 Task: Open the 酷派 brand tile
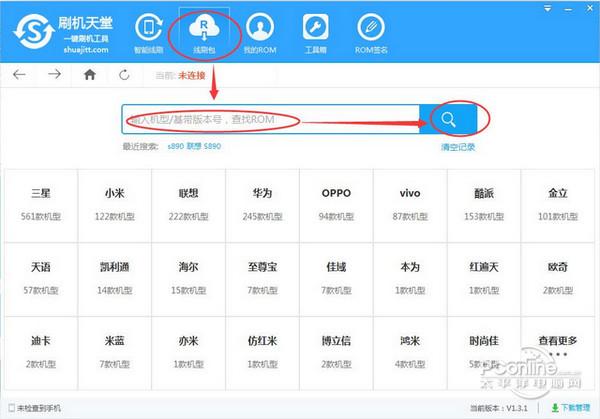click(484, 205)
